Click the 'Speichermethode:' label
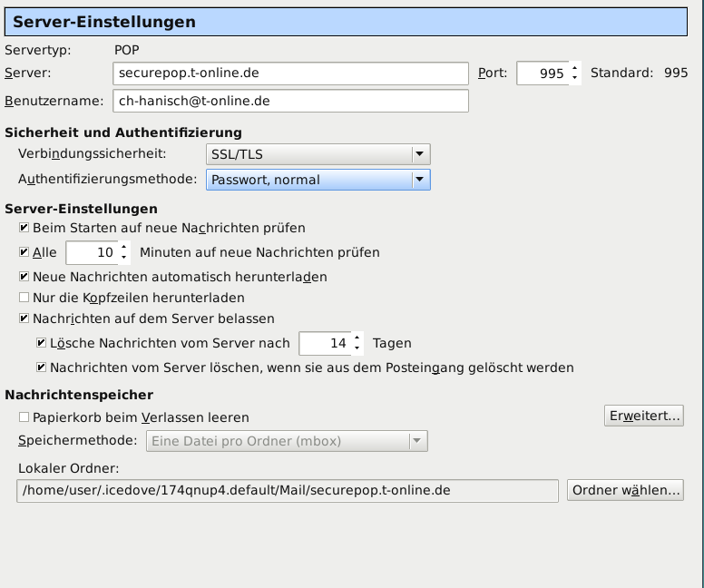 (x=78, y=441)
